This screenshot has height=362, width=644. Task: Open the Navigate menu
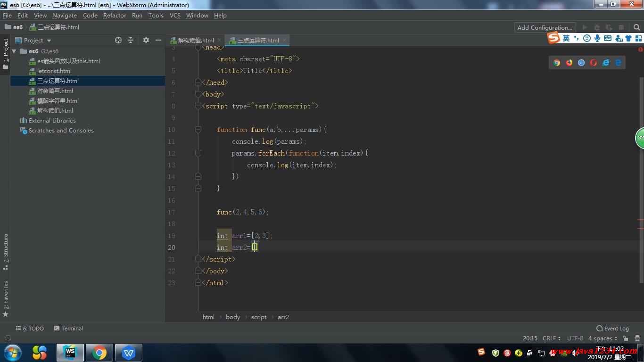pyautogui.click(x=65, y=16)
